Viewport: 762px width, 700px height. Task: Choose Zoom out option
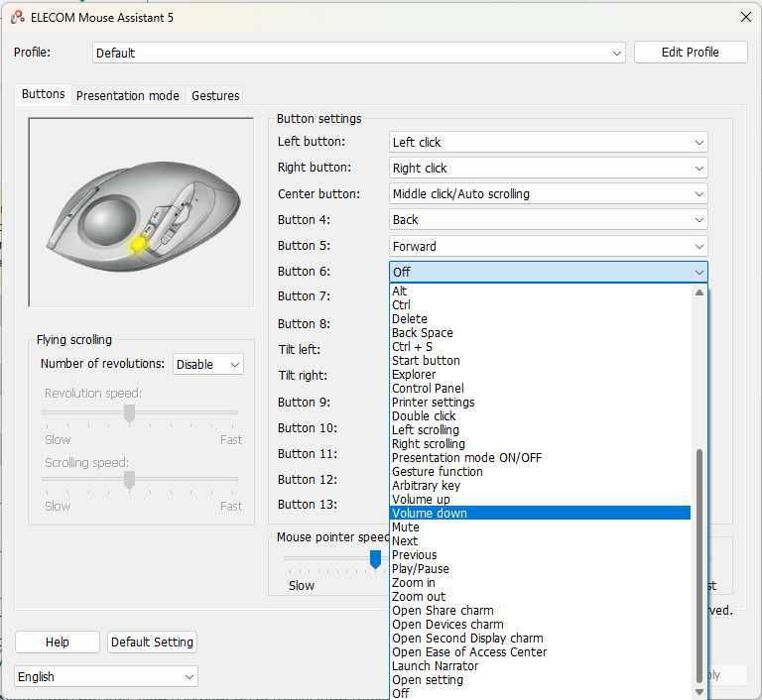(x=541, y=597)
